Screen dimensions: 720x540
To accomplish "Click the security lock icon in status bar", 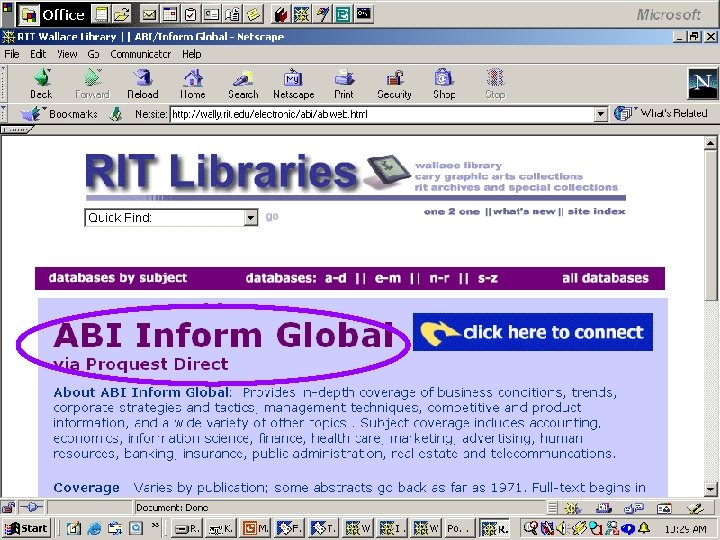I will tap(8, 507).
